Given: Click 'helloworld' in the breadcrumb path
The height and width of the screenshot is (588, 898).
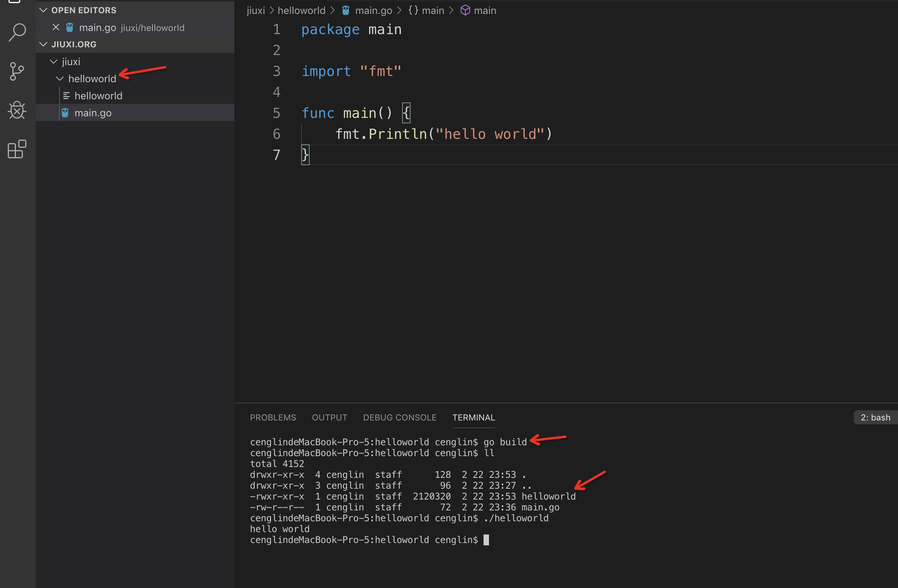Looking at the screenshot, I should [302, 10].
